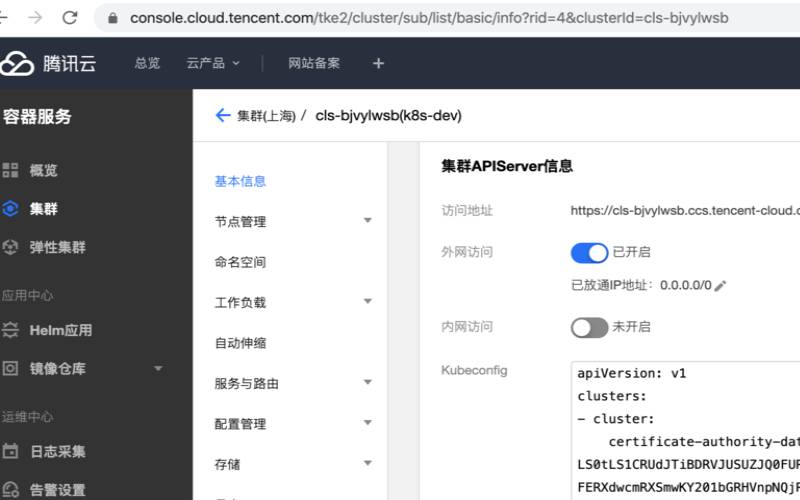
Task: Click inside the Kubeconfig text box
Action: [685, 431]
